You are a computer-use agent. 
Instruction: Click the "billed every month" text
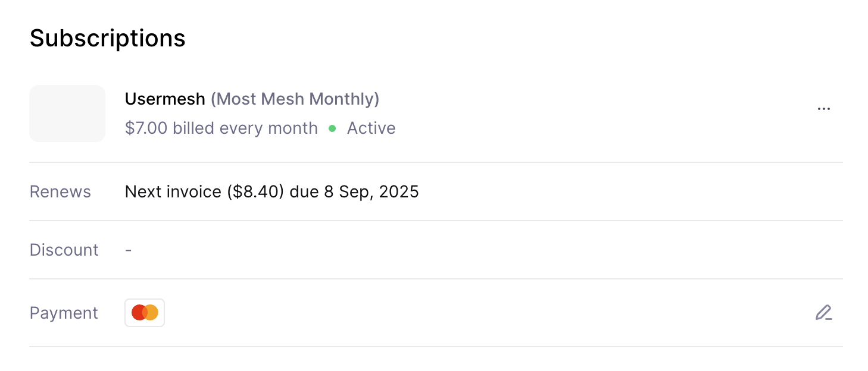click(245, 128)
